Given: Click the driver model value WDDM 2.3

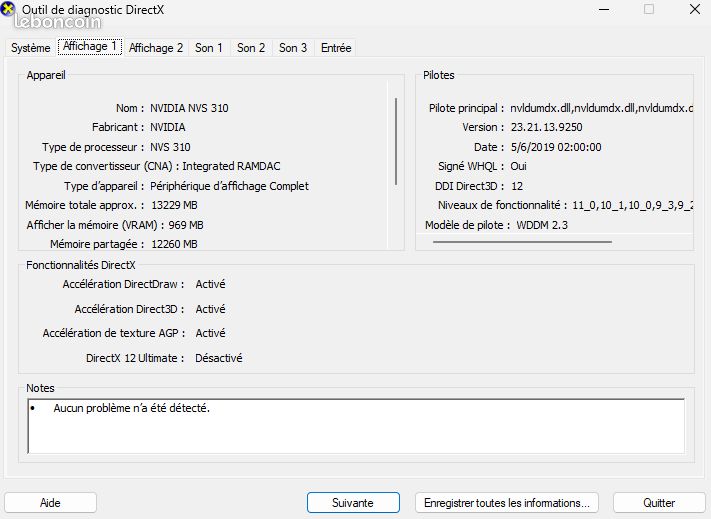Looking at the screenshot, I should pos(542,225).
